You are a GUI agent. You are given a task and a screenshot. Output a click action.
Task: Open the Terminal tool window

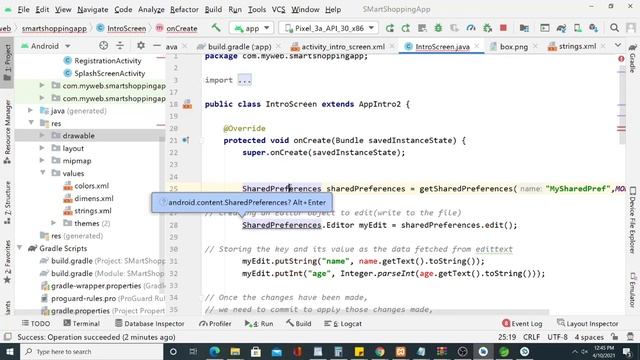pos(81,323)
